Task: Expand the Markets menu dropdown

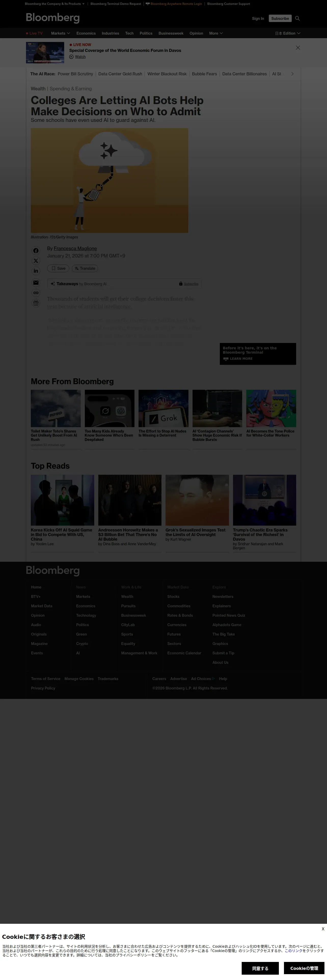Action: (x=61, y=34)
